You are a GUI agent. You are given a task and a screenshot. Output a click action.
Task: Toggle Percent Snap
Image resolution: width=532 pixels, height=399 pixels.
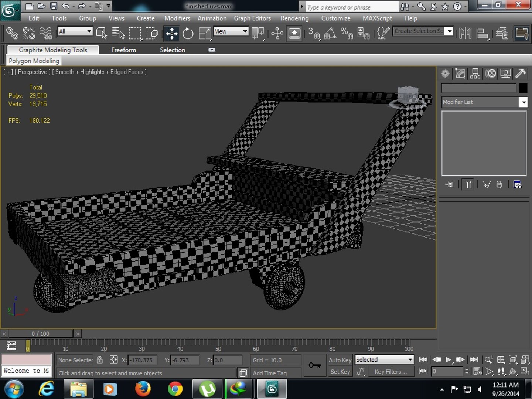347,34
